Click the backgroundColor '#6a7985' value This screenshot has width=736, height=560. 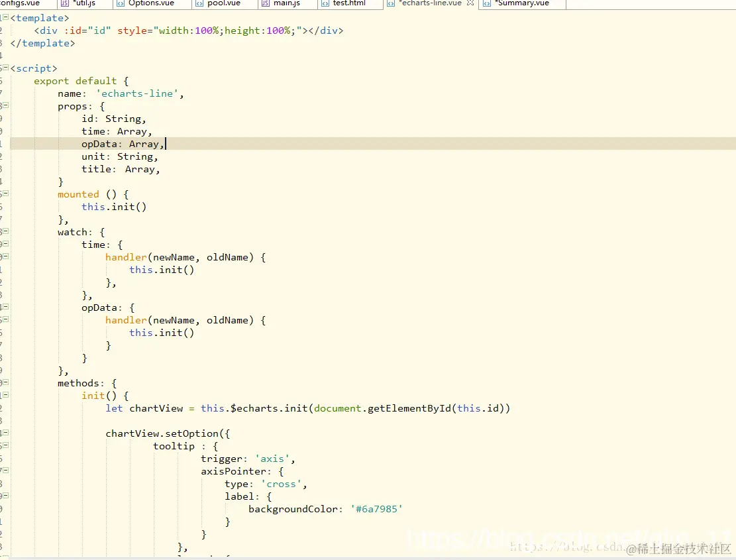376,510
